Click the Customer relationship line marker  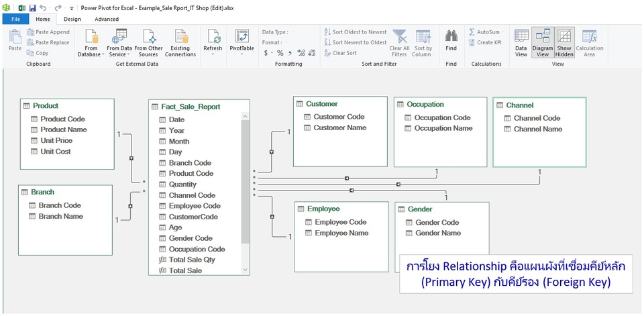point(271,152)
